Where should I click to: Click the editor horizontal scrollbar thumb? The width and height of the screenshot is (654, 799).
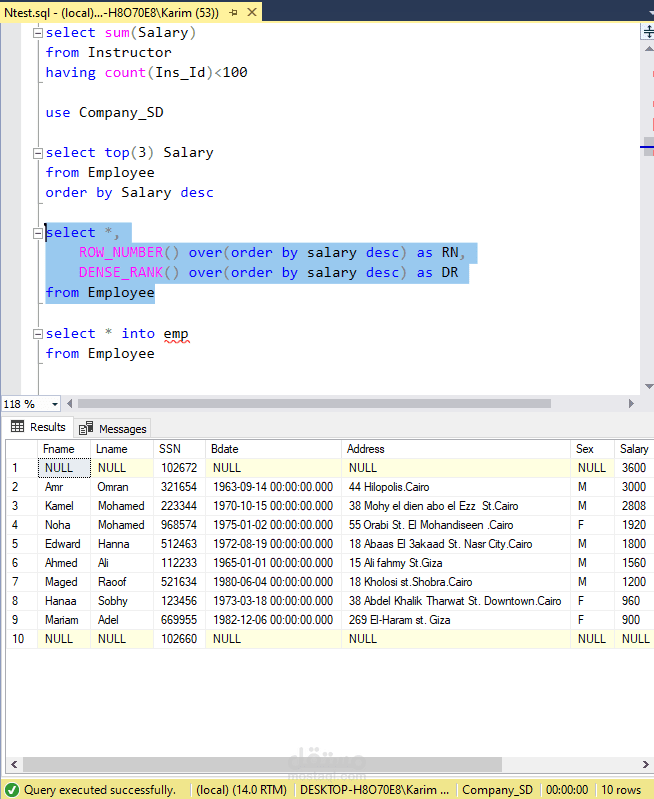(x=314, y=404)
